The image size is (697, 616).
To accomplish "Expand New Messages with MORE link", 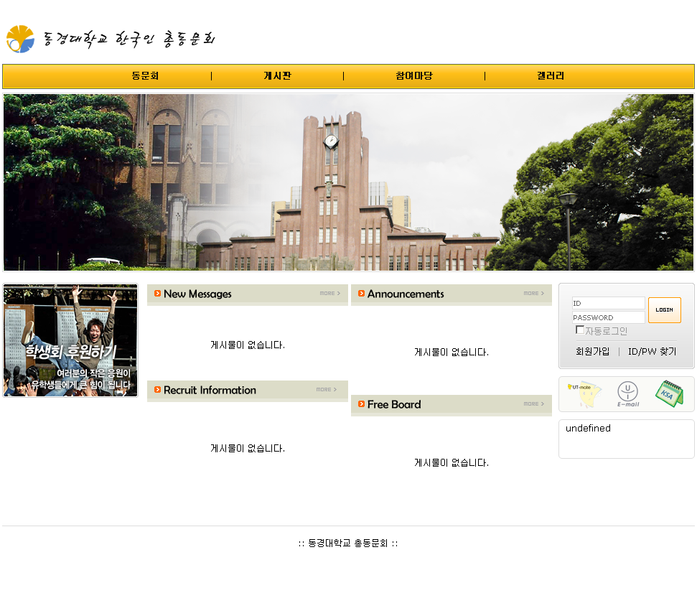I will pyautogui.click(x=329, y=294).
